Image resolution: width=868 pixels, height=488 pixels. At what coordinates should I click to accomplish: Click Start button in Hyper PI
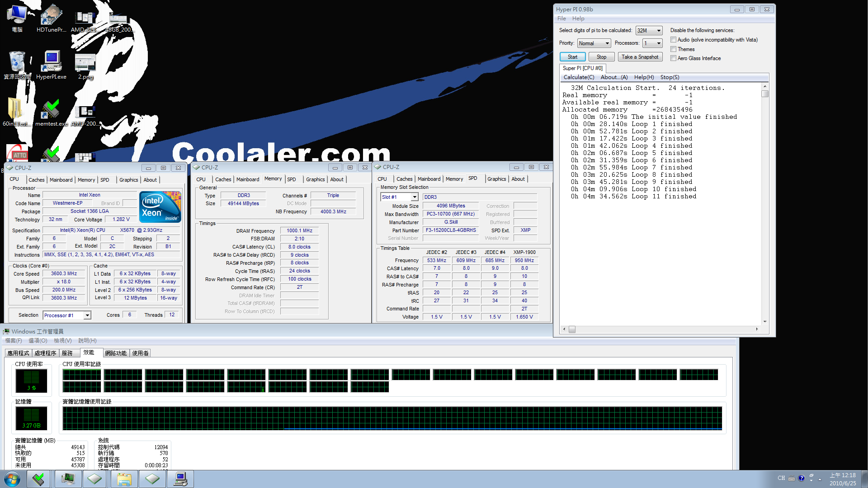573,57
